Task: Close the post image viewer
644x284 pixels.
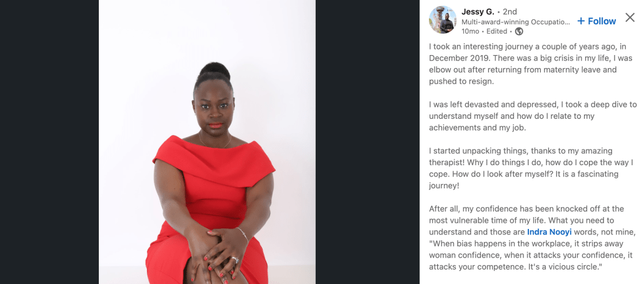Action: click(x=630, y=18)
